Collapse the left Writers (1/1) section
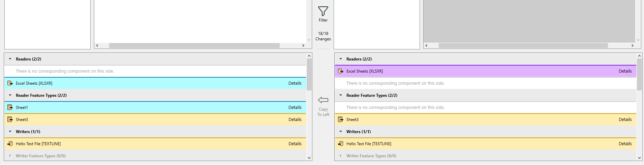The height and width of the screenshot is (165, 644). (x=10, y=132)
